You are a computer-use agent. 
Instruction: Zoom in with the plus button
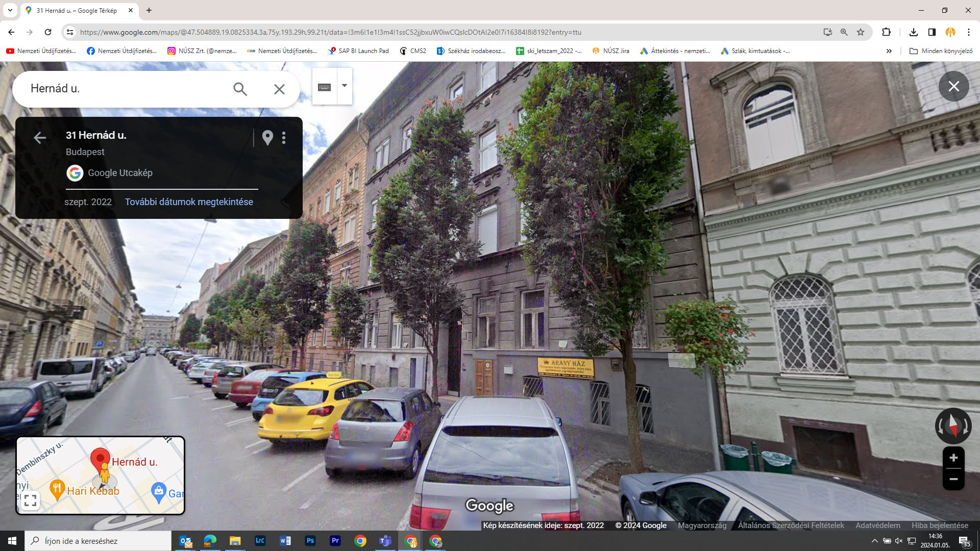tap(953, 458)
